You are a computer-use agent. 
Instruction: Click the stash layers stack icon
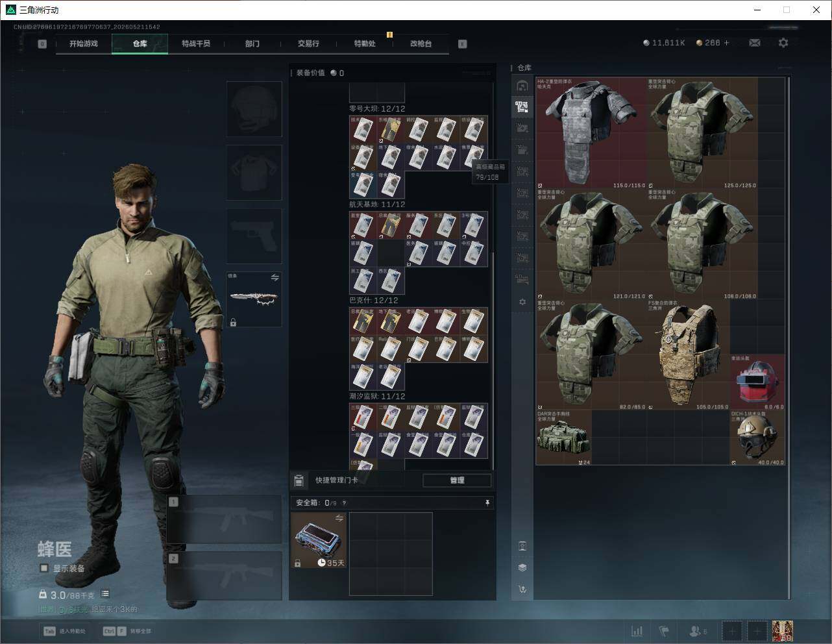(522, 567)
